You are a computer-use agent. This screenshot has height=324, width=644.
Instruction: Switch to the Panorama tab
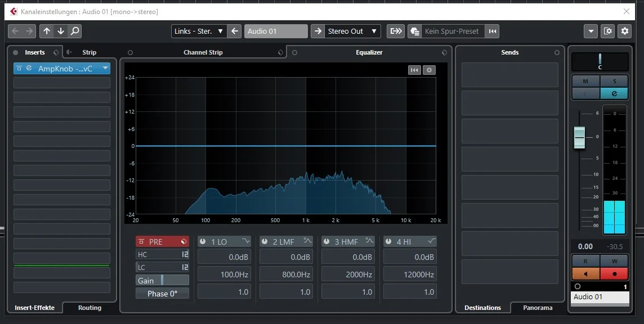538,308
